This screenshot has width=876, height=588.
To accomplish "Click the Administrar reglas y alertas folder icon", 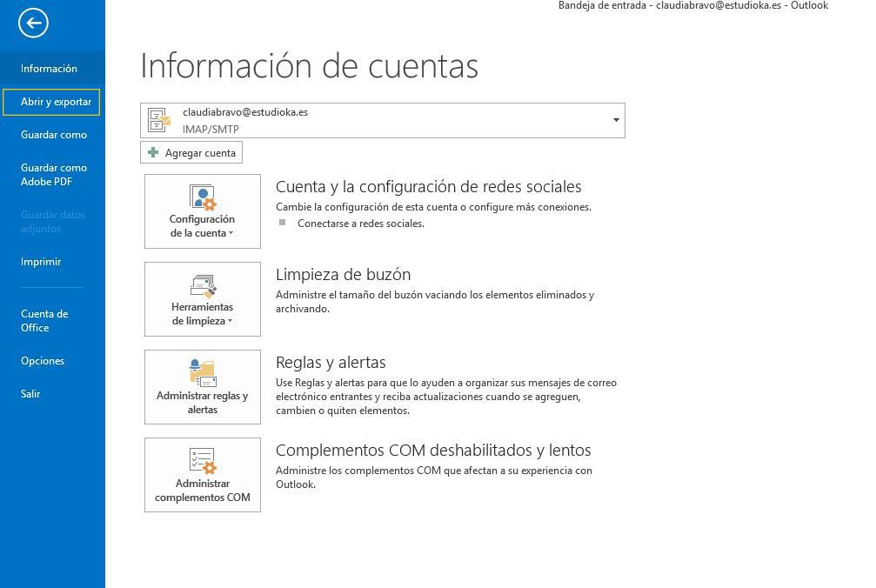I will click(203, 373).
